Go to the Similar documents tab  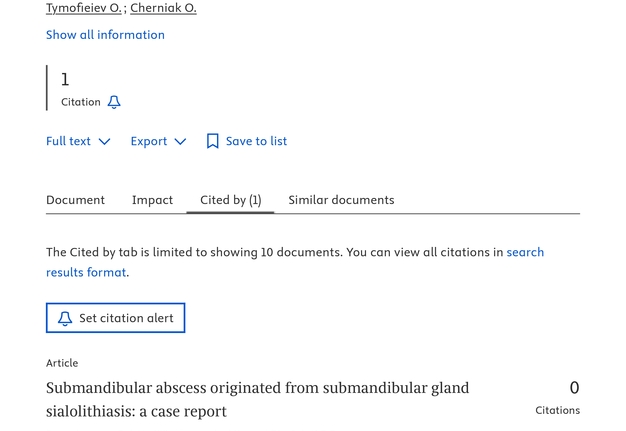click(x=341, y=200)
